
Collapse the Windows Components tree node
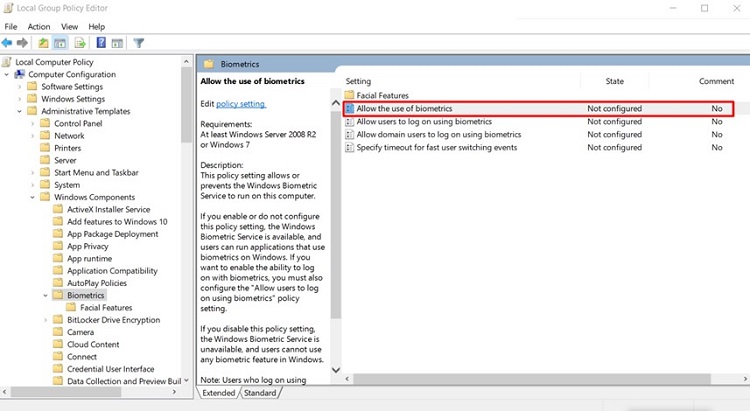click(34, 197)
